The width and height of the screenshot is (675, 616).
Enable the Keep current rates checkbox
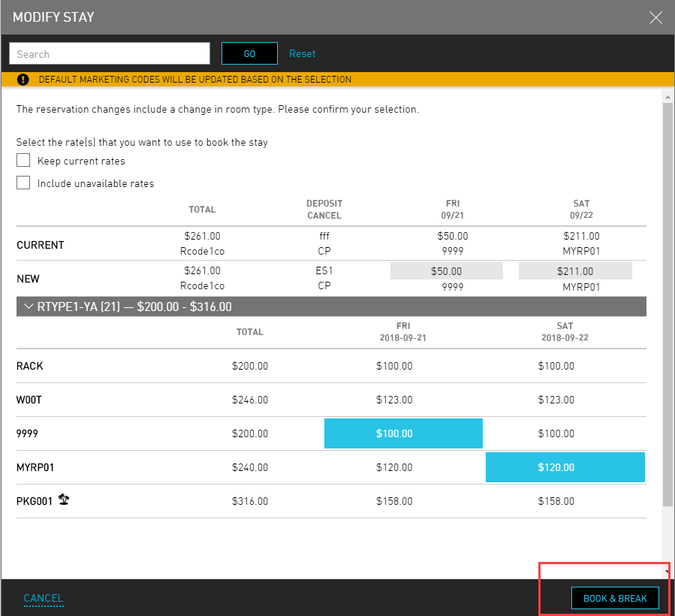pos(23,160)
